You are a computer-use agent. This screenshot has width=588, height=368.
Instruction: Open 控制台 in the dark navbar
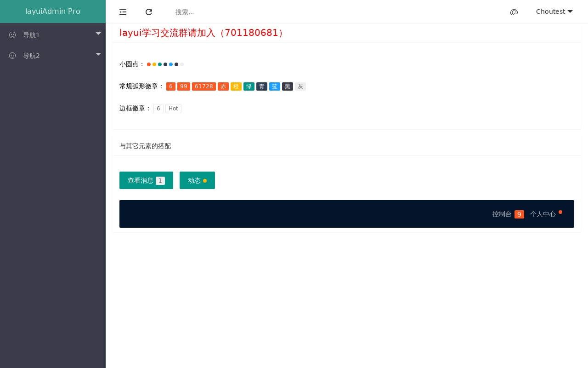point(508,214)
